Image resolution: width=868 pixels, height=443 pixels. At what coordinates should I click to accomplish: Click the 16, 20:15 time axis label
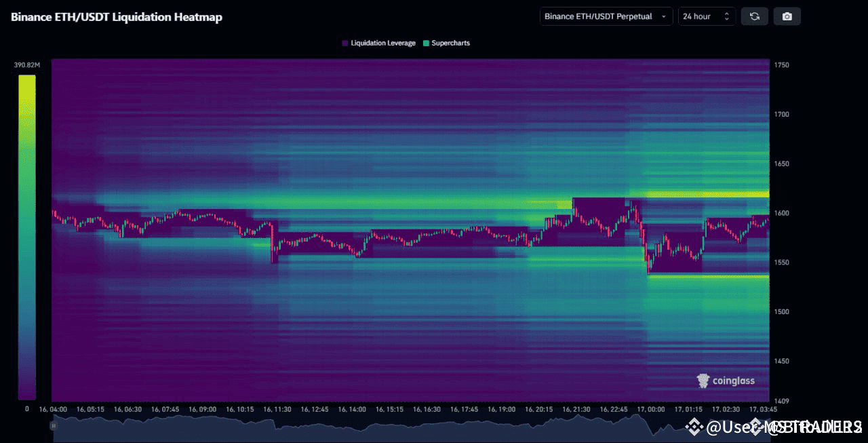(540, 410)
